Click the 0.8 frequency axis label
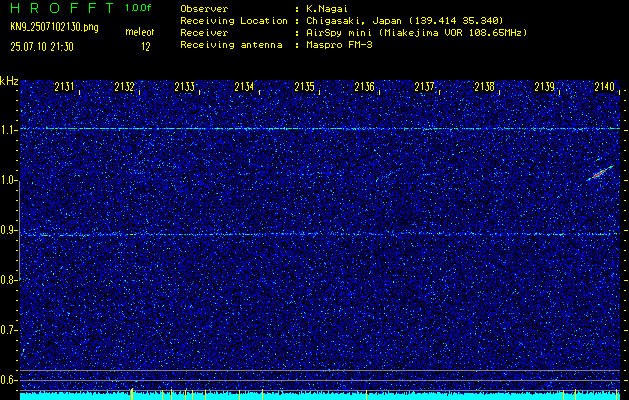Screen dimensions: 629x400 (x=8, y=280)
